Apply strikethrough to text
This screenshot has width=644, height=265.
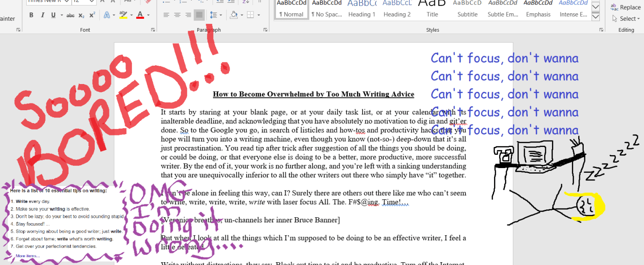[x=70, y=15]
